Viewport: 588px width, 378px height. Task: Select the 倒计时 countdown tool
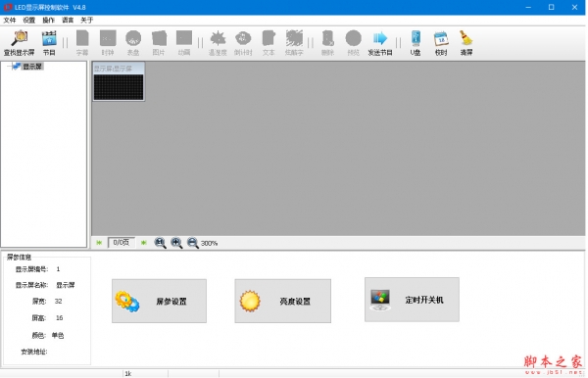pyautogui.click(x=243, y=43)
